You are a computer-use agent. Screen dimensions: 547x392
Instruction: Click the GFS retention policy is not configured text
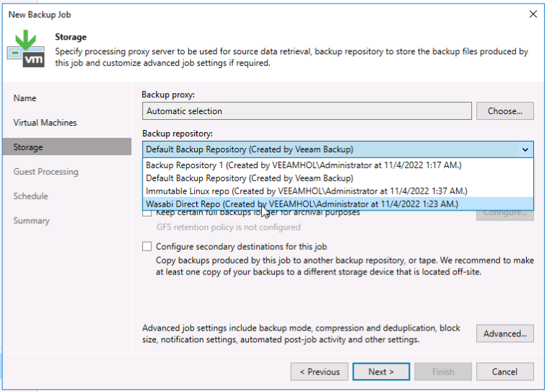(228, 227)
